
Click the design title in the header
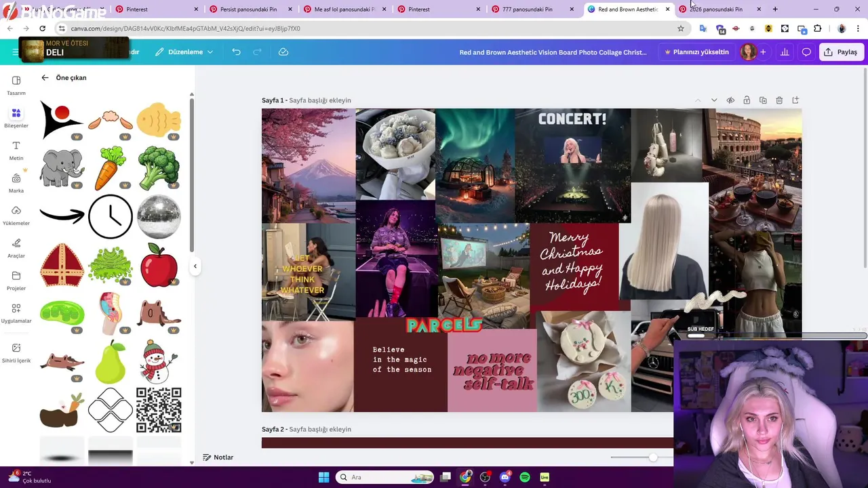[553, 52]
